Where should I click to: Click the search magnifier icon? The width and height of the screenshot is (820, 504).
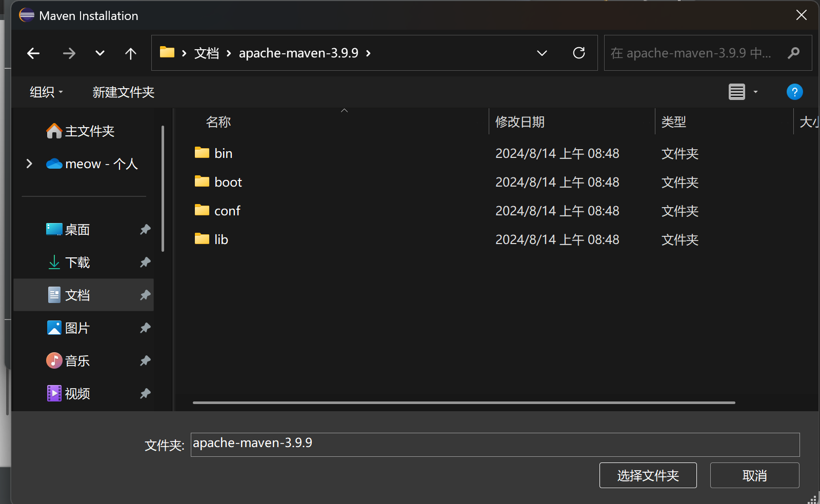(x=793, y=53)
